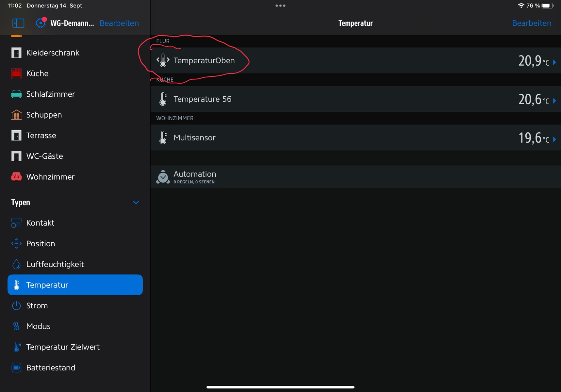The image size is (561, 392).
Task: Collapse the Typen section chevron
Action: [x=136, y=203]
